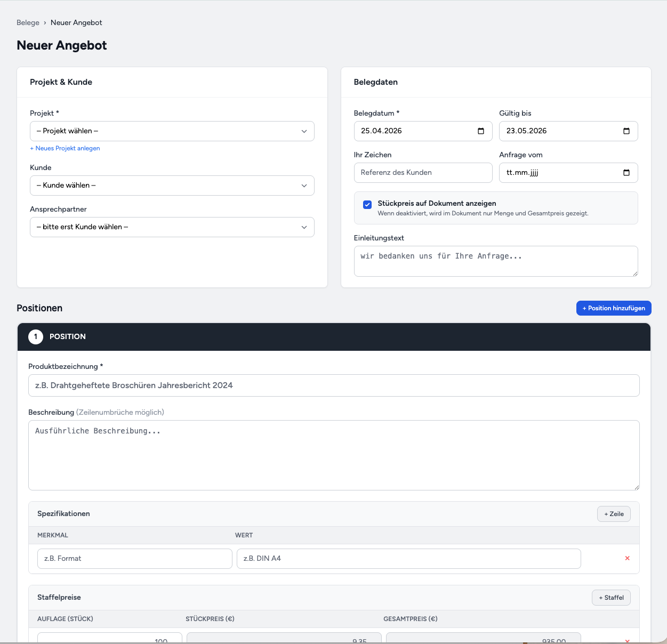The height and width of the screenshot is (644, 667).
Task: Open the Anfrage vom calendar picker icon
Action: click(626, 173)
